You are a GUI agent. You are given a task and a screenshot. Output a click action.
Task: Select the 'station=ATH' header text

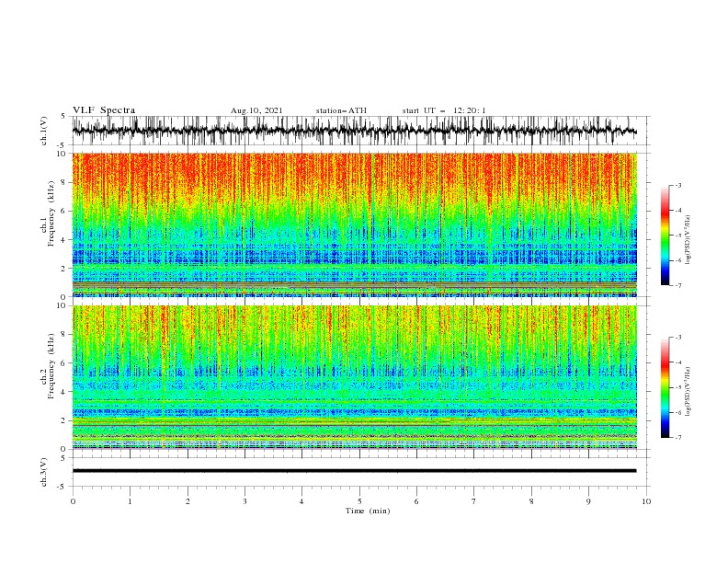(341, 110)
